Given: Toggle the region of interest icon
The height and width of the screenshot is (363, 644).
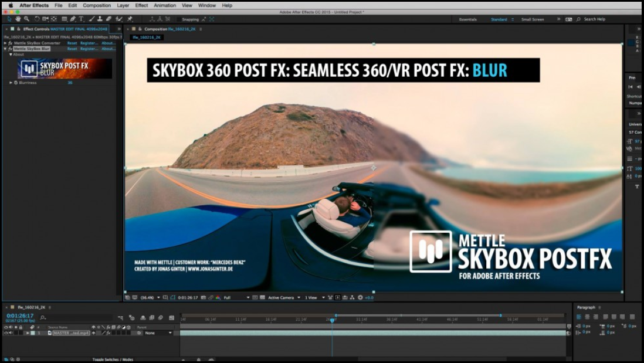Looking at the screenshot, I should pos(255,298).
